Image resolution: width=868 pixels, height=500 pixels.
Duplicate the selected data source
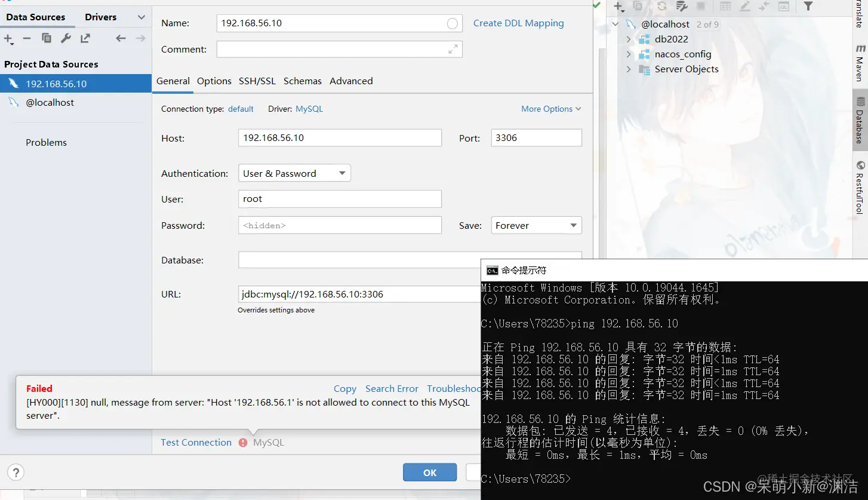pos(47,38)
